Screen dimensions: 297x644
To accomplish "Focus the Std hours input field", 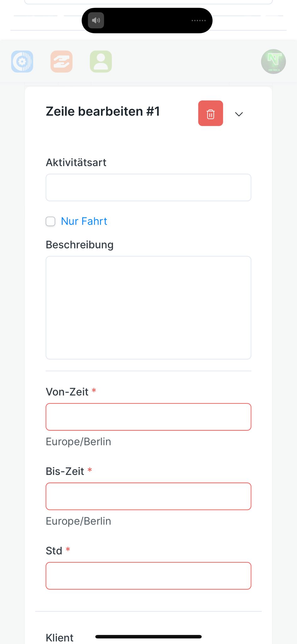I will tap(148, 576).
